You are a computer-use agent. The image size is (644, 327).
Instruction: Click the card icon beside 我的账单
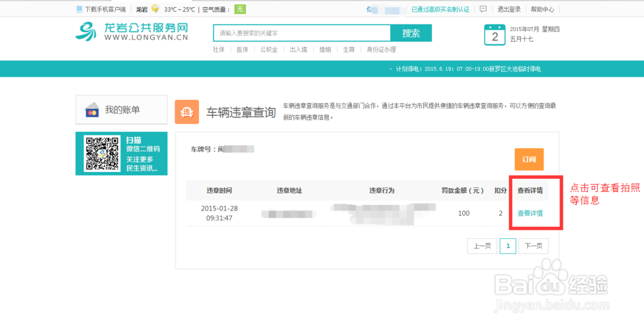(92, 109)
